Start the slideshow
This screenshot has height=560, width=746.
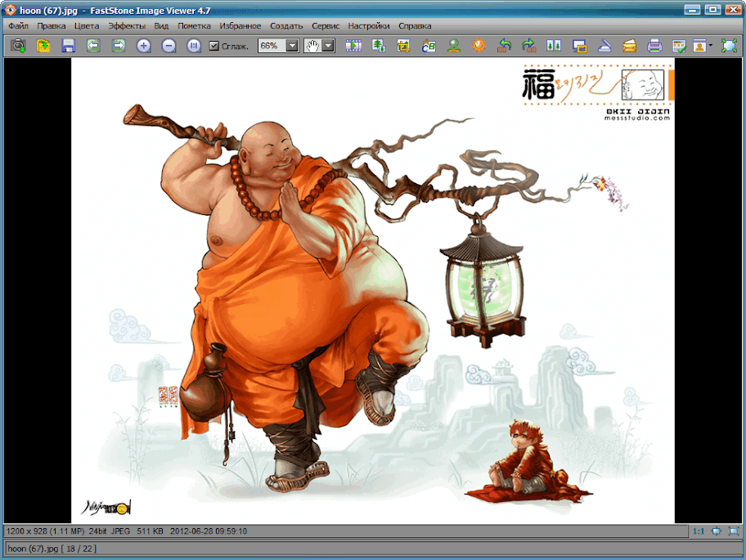[x=354, y=46]
